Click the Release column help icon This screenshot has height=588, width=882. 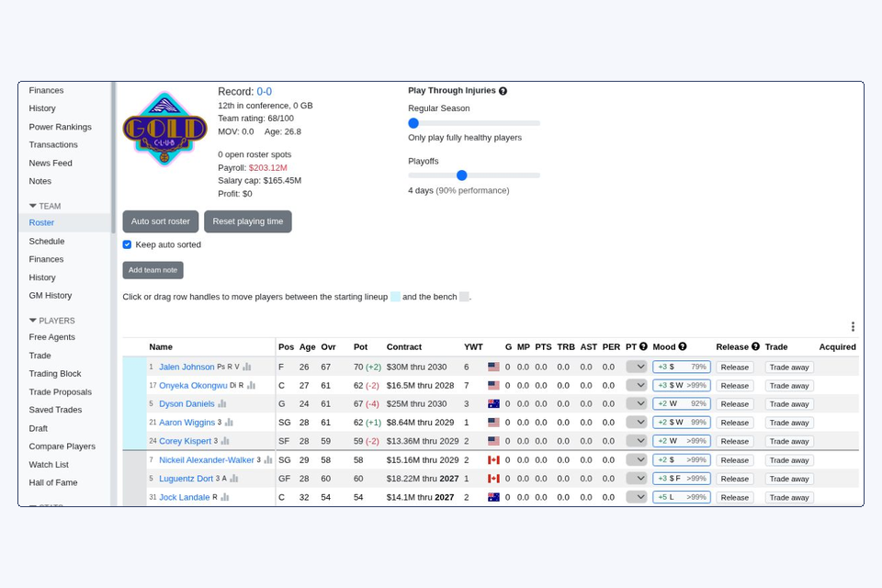tap(755, 346)
